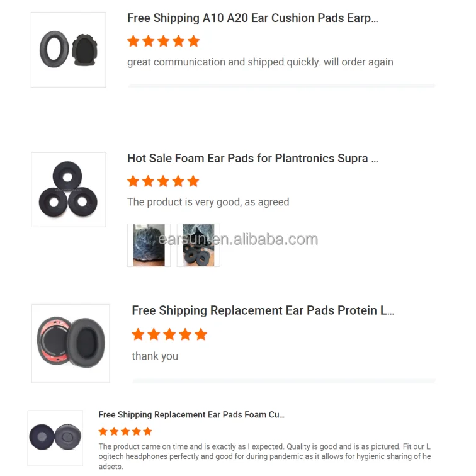476x476 pixels.
Task: Click the first star of the A10 A20 rating
Action: click(133, 41)
